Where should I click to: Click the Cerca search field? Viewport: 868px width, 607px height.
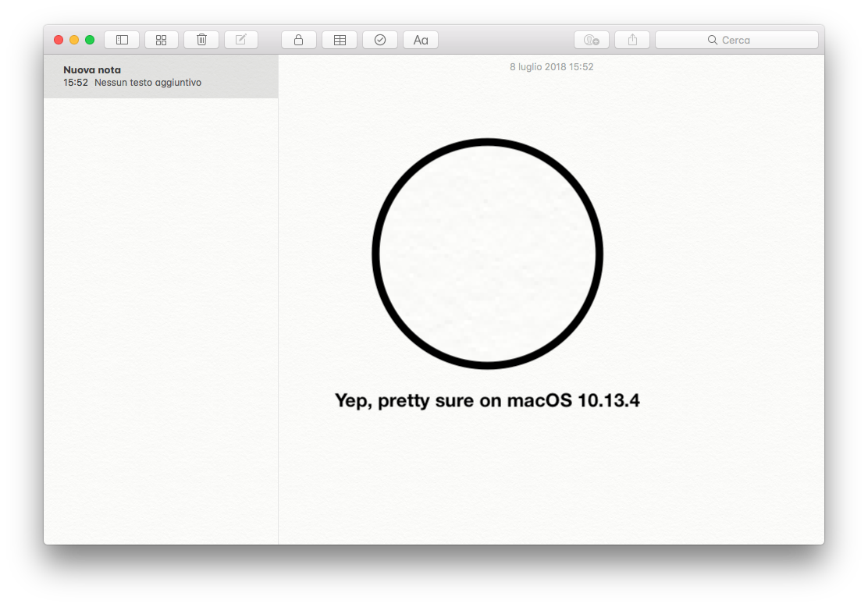[x=737, y=40]
